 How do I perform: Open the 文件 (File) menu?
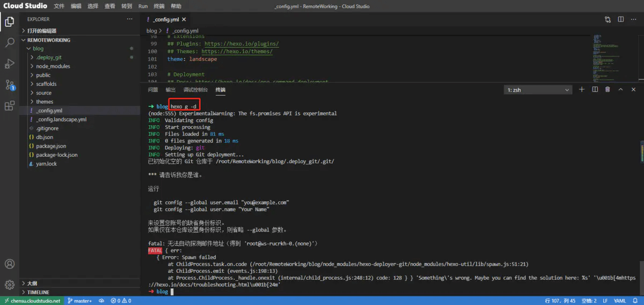tap(59, 6)
